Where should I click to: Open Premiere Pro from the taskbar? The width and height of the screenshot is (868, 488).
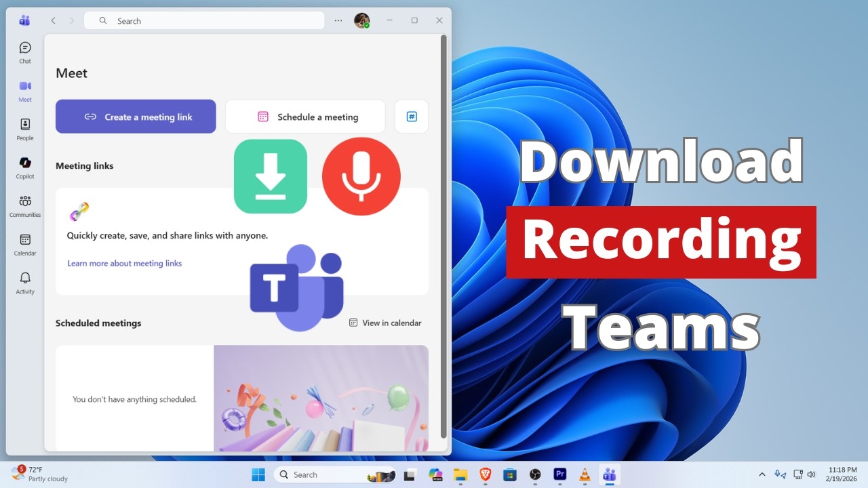pos(560,474)
